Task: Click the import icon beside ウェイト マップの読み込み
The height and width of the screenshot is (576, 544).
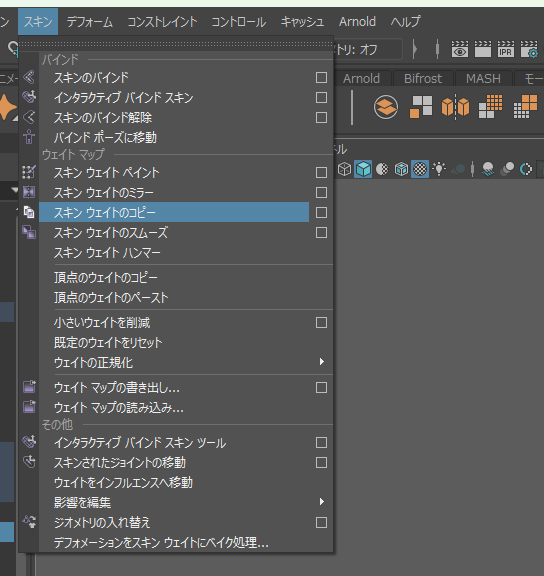Action: [x=29, y=407]
